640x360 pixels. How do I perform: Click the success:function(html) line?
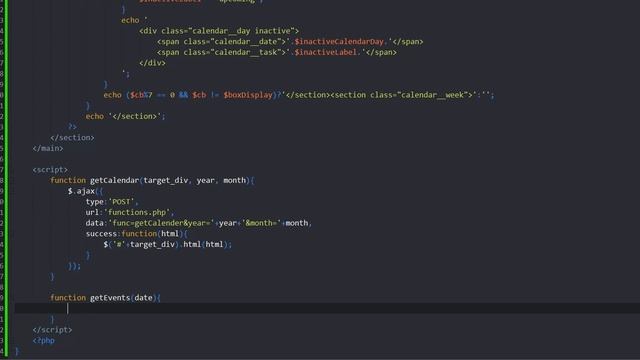click(137, 234)
